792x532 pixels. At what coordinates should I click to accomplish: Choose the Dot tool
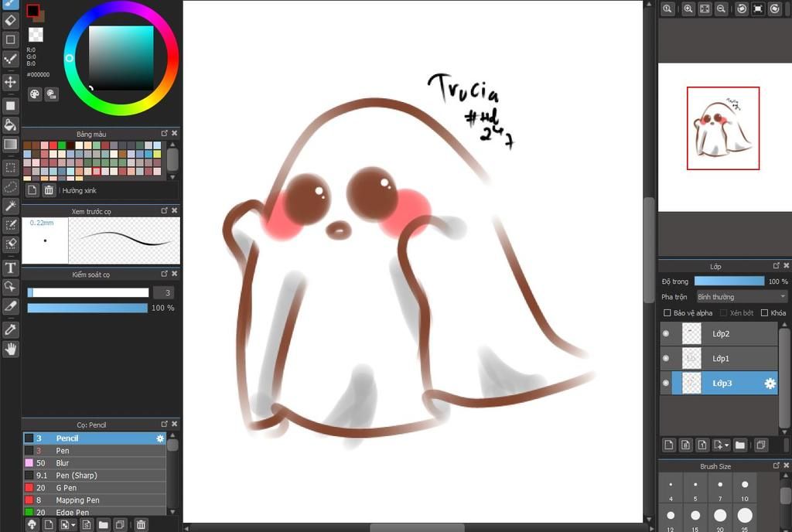[10, 59]
